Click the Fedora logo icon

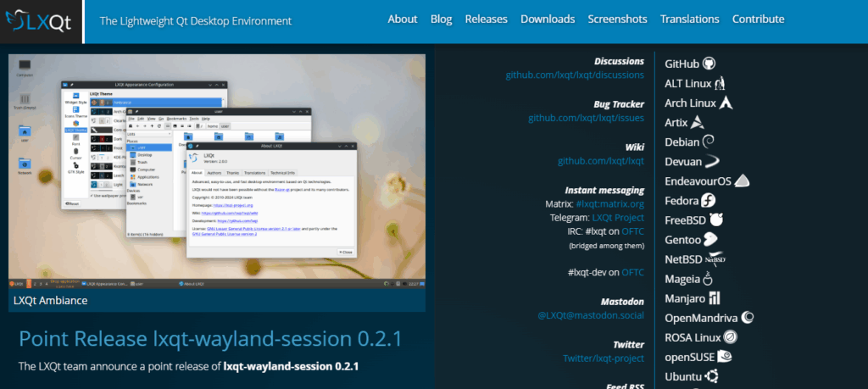(x=709, y=200)
